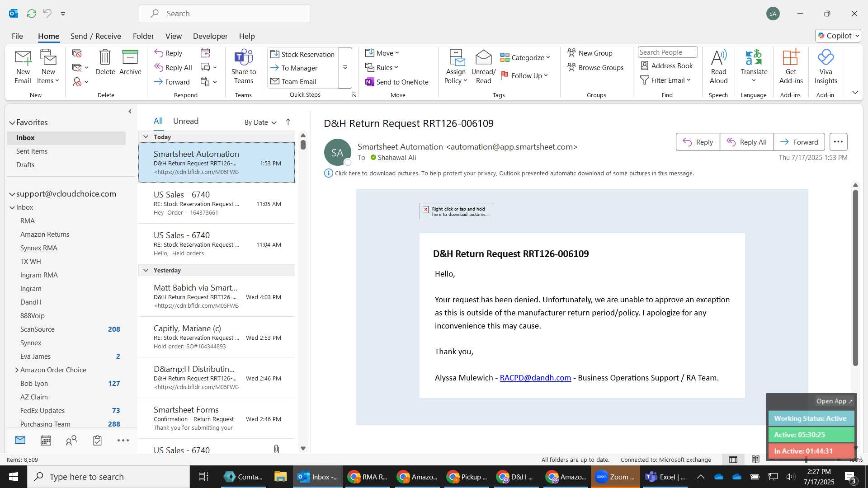Image resolution: width=868 pixels, height=488 pixels.
Task: Click the Unread/Read envelope icon
Action: (x=483, y=67)
